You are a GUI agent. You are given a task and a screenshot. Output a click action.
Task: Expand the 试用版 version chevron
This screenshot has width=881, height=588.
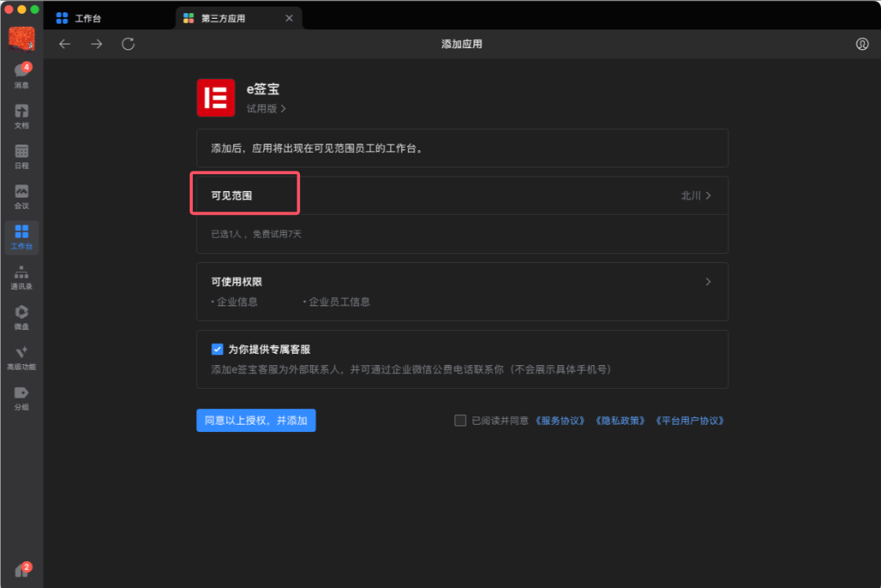pos(283,109)
